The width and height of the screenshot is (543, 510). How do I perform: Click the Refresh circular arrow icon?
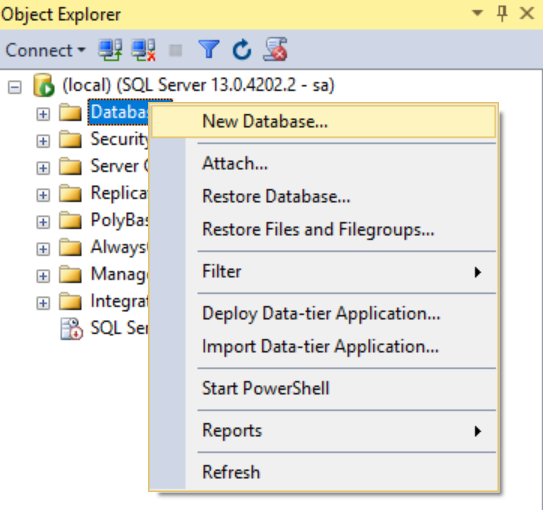click(242, 50)
